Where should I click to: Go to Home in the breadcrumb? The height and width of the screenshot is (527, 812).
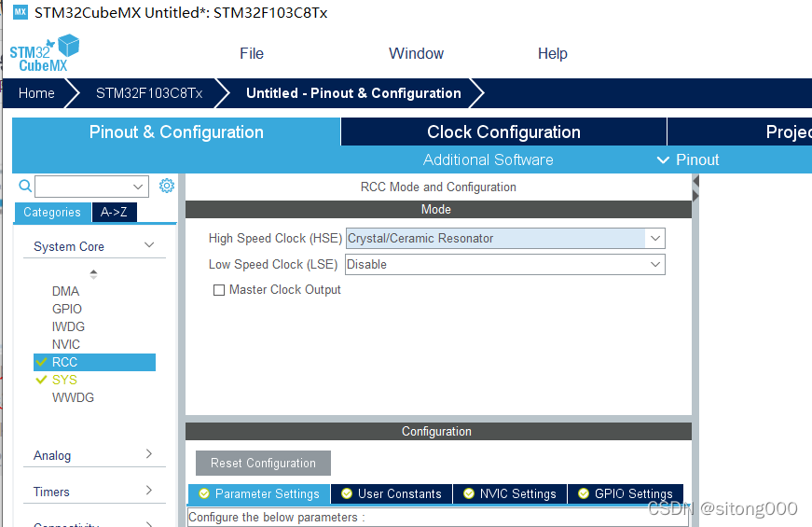click(36, 93)
